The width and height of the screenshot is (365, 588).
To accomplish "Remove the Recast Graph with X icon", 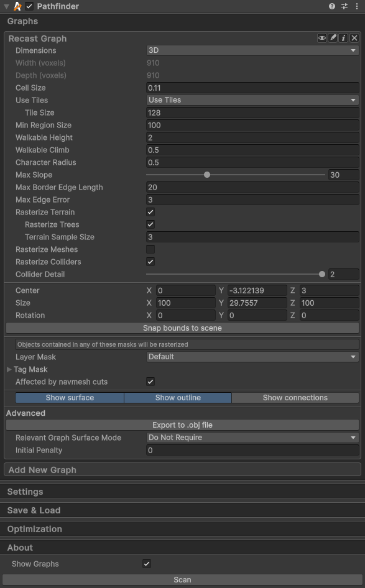I will (x=354, y=39).
